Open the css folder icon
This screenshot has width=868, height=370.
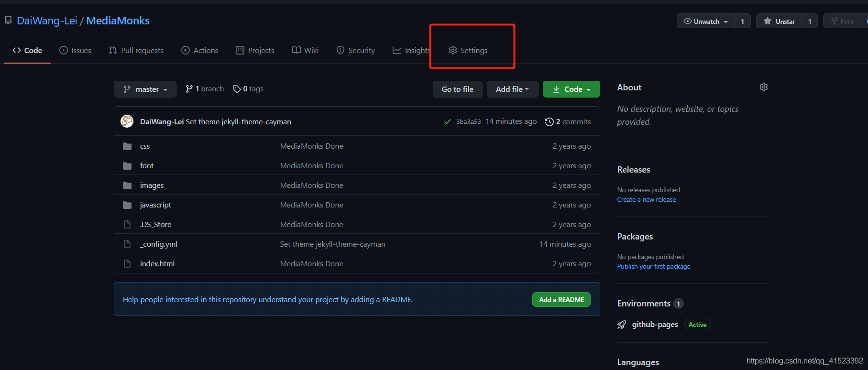[127, 146]
